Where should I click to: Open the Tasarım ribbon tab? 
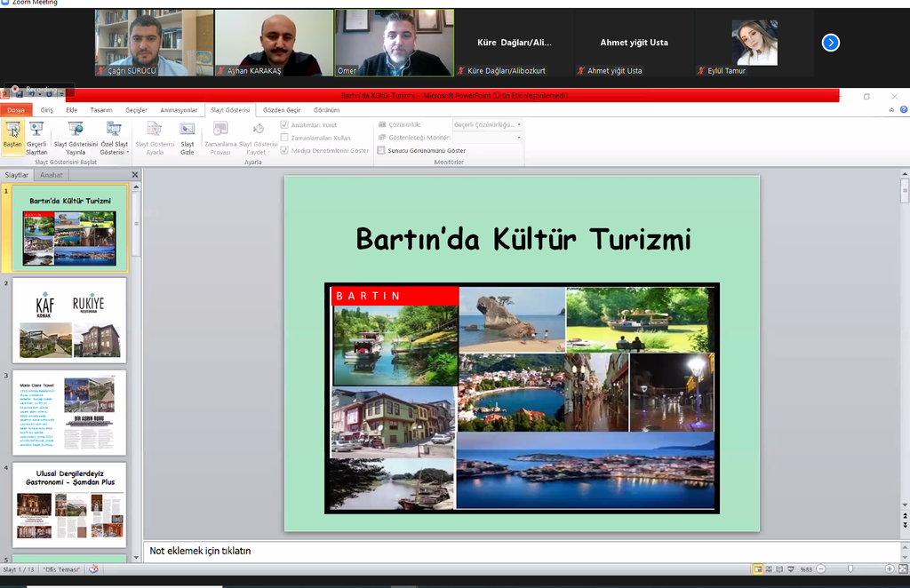100,110
